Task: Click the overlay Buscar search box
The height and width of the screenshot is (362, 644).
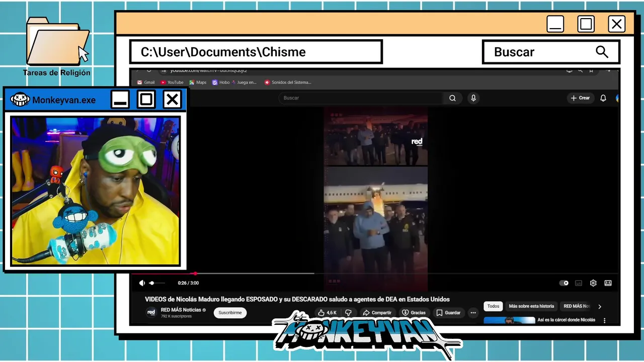Action: click(x=550, y=52)
